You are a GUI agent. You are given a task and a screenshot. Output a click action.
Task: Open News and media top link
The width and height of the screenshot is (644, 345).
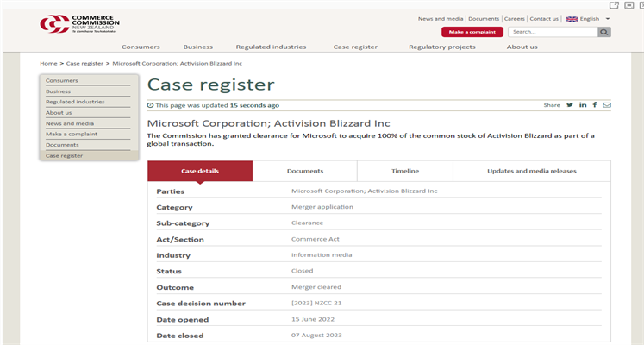click(441, 19)
